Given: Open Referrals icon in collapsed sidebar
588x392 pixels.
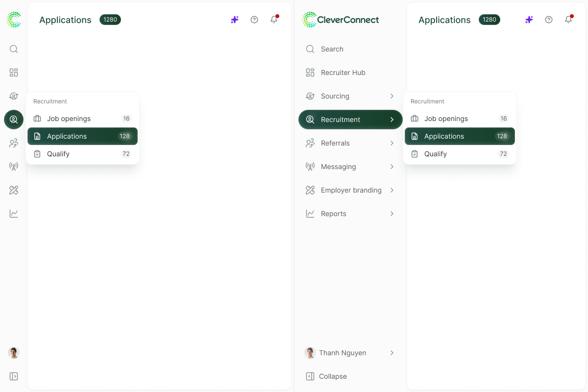Looking at the screenshot, I should tap(14, 143).
